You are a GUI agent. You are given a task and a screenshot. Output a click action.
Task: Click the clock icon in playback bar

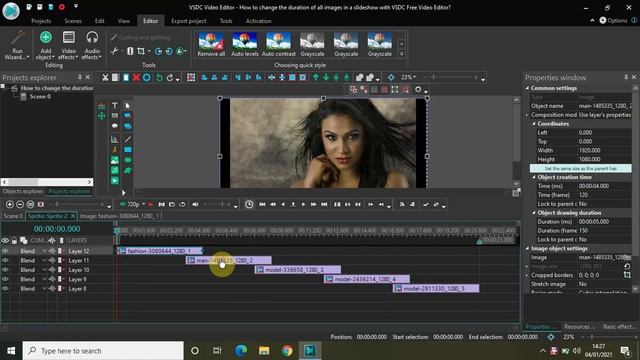[x=249, y=204]
